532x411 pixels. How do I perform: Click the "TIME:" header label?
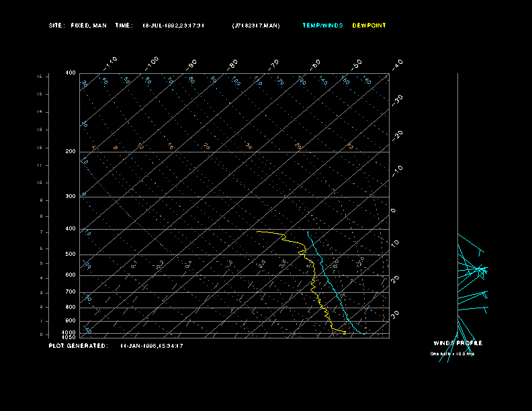(124, 26)
